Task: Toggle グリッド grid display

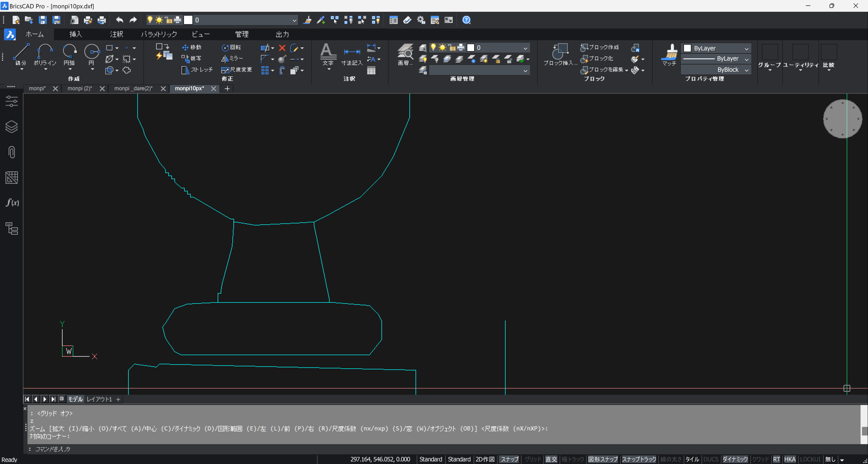Action: click(532, 459)
